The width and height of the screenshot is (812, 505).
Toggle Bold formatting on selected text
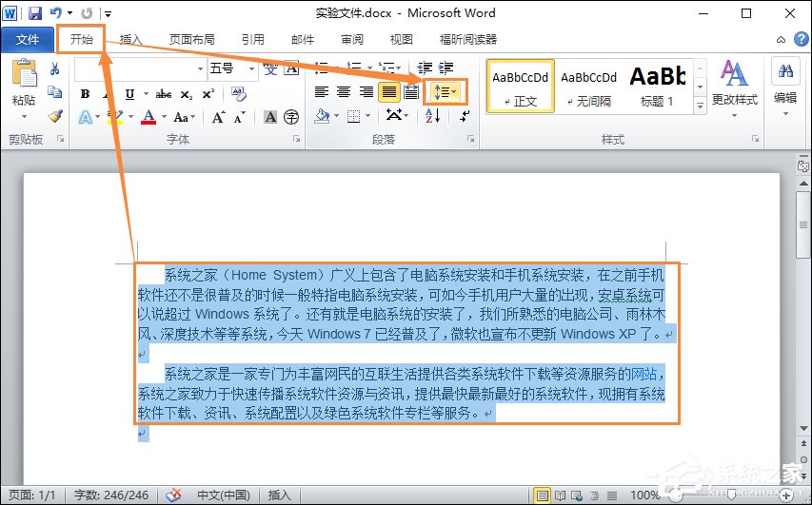coord(85,93)
